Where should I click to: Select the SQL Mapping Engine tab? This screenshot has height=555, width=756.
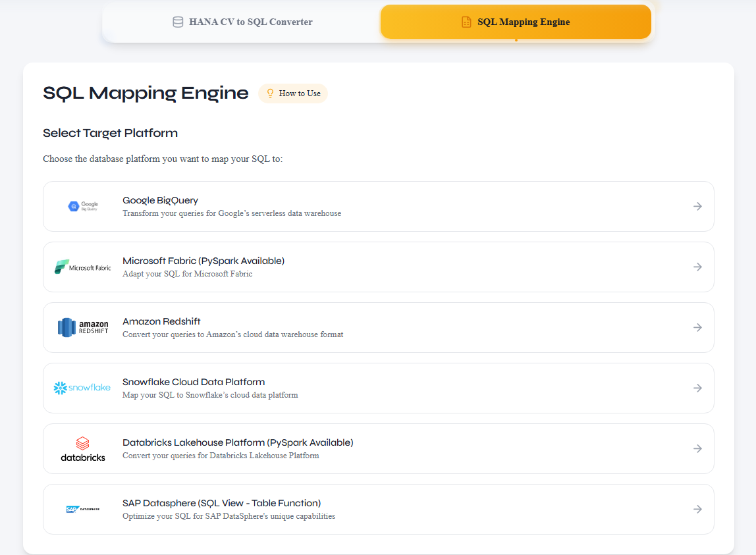click(x=516, y=22)
